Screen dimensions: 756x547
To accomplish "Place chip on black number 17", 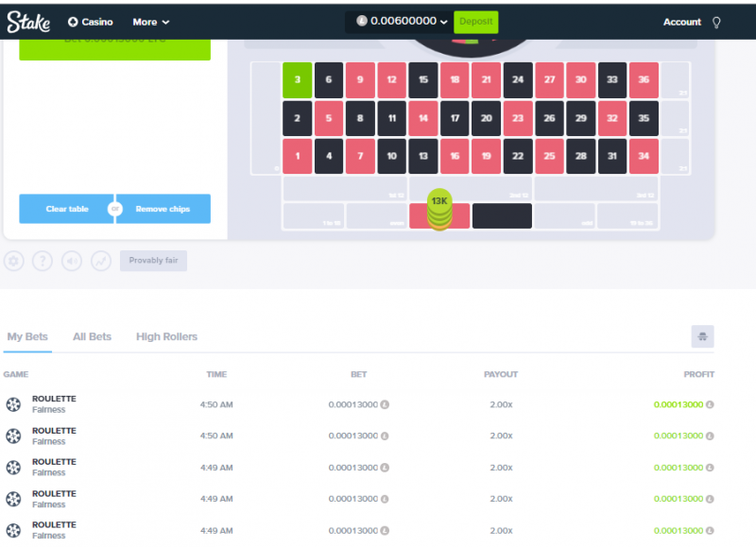I will coord(455,118).
